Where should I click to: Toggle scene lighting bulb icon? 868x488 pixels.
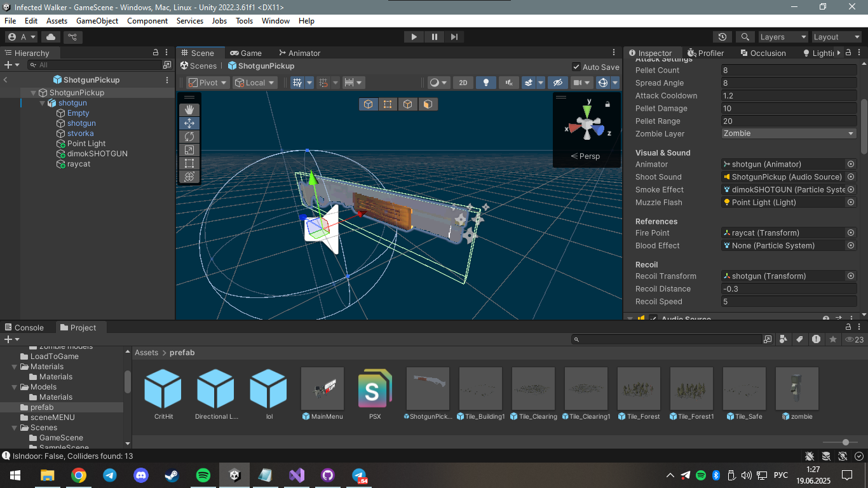tap(486, 83)
